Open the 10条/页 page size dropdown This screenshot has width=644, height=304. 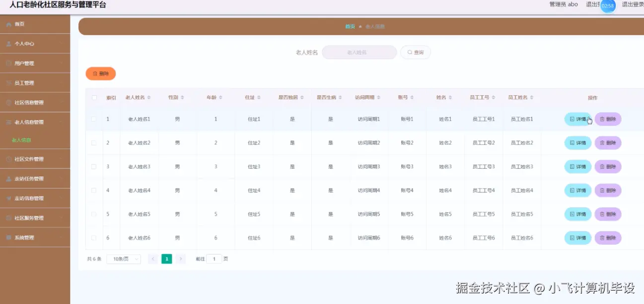point(124,259)
